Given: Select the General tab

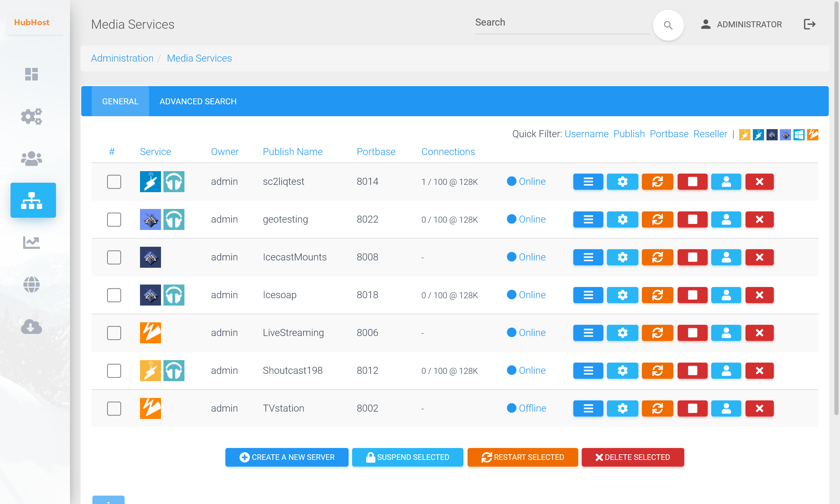Looking at the screenshot, I should (x=120, y=101).
